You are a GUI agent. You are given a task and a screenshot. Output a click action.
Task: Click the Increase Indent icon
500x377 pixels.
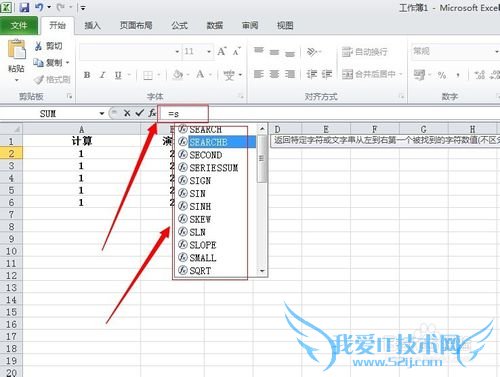327,74
